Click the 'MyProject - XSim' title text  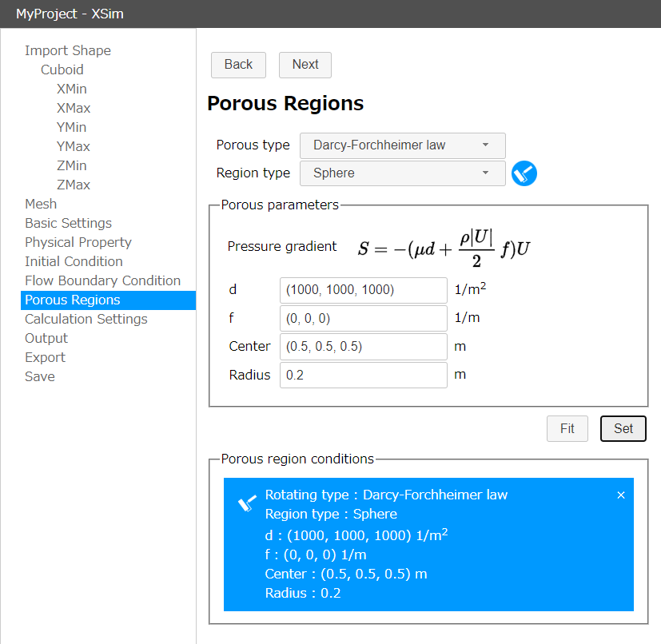pyautogui.click(x=70, y=14)
